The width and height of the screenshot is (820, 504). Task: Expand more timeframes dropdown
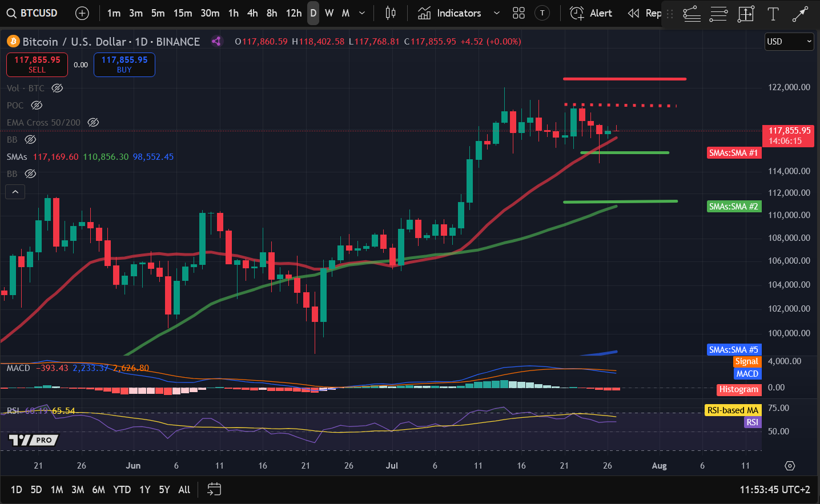point(362,13)
